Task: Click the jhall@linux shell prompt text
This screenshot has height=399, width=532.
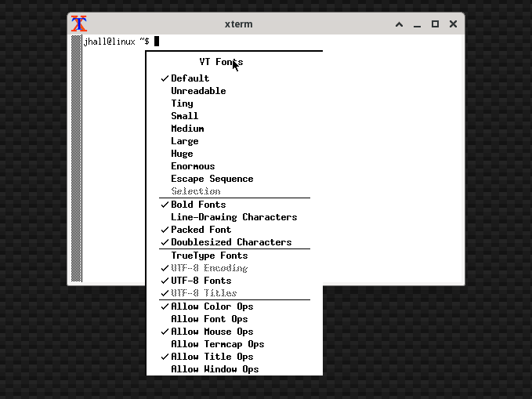Action: pyautogui.click(x=116, y=42)
